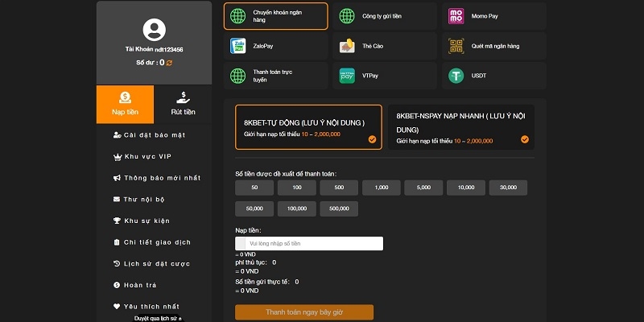This screenshot has height=322, width=644.
Task: Select the 8KBET-TỰ ĐỘNG channel option
Action: (307, 128)
